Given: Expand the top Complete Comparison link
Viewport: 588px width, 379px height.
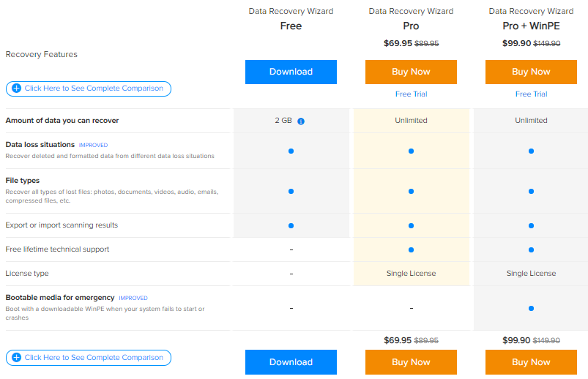Looking at the screenshot, I should (x=89, y=89).
